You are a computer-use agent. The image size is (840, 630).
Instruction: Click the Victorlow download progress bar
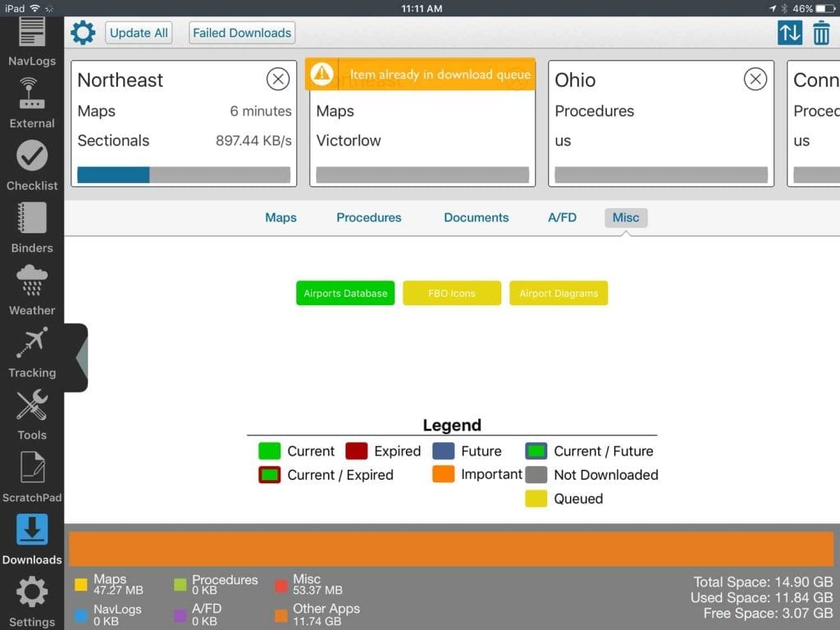click(422, 175)
